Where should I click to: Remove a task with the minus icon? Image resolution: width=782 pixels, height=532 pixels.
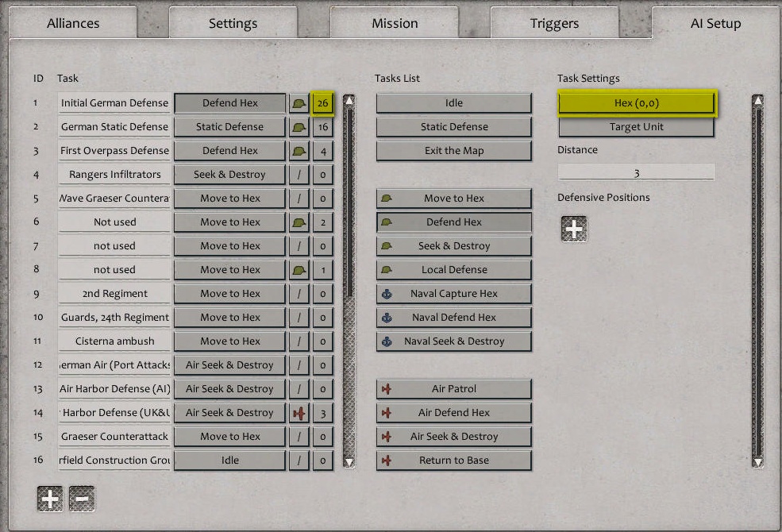click(x=82, y=499)
